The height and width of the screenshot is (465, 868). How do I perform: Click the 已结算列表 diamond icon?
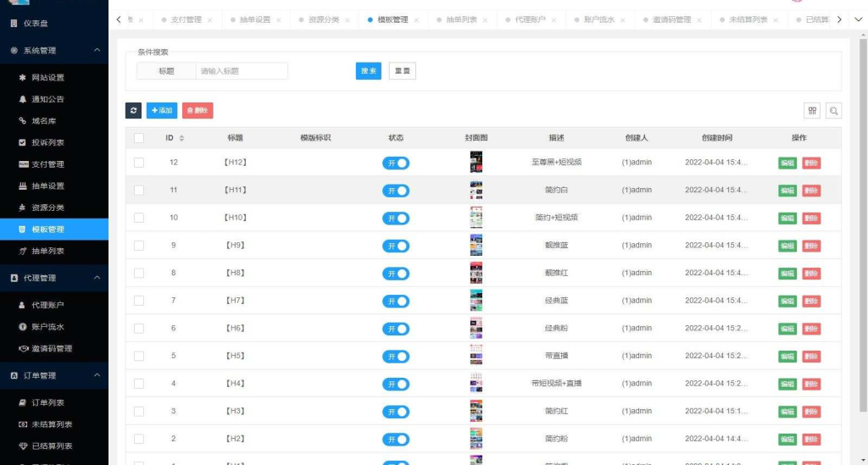coord(23,446)
